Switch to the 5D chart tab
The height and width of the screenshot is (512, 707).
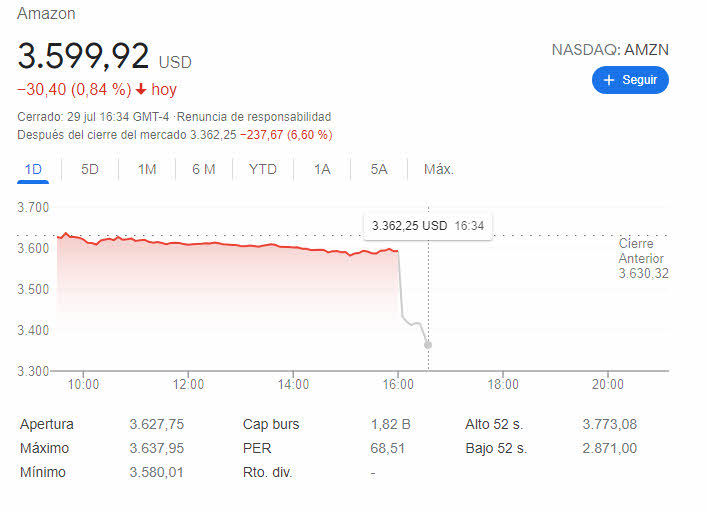(x=90, y=169)
